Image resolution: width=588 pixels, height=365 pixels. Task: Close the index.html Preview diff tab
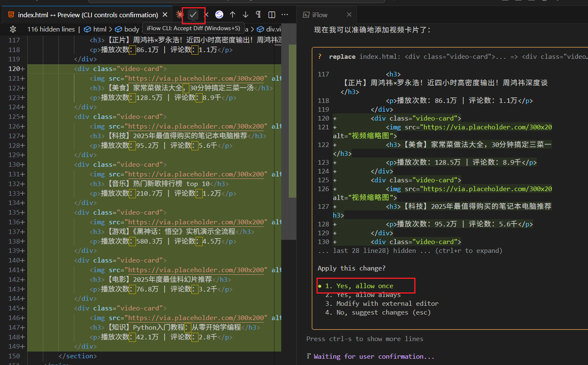[x=165, y=15]
